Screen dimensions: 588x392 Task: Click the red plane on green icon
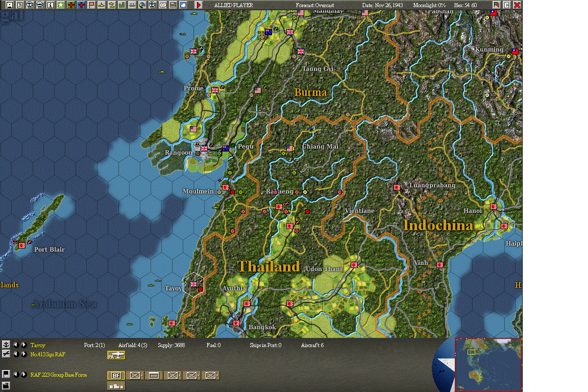coord(70,5)
